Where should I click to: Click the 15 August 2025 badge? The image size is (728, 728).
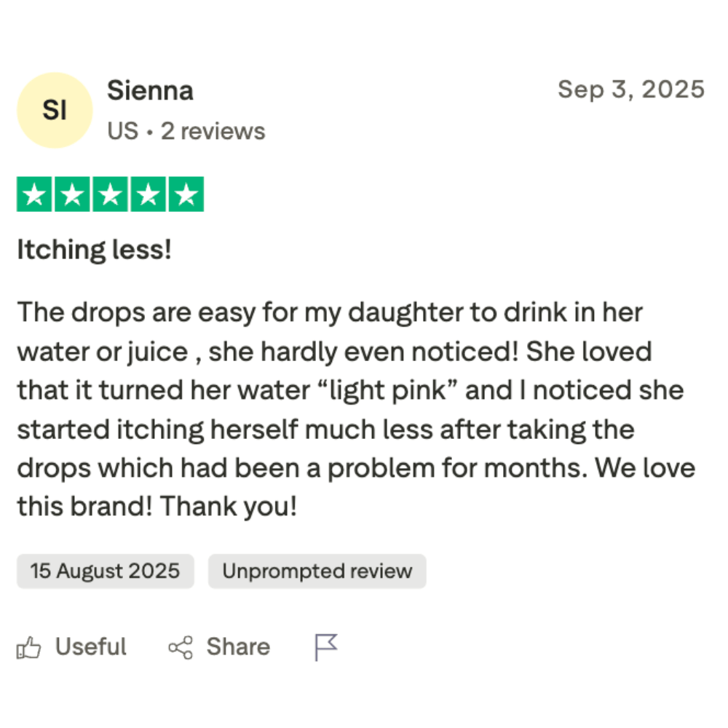click(x=105, y=571)
